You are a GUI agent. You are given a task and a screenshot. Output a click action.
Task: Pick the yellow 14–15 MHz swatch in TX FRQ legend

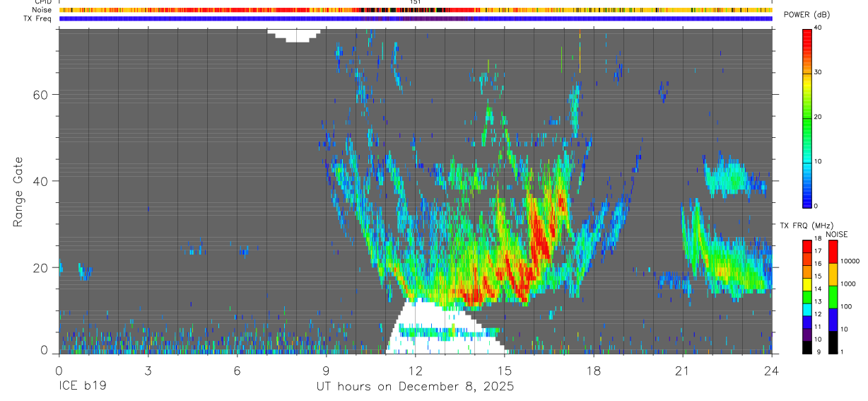click(x=807, y=284)
